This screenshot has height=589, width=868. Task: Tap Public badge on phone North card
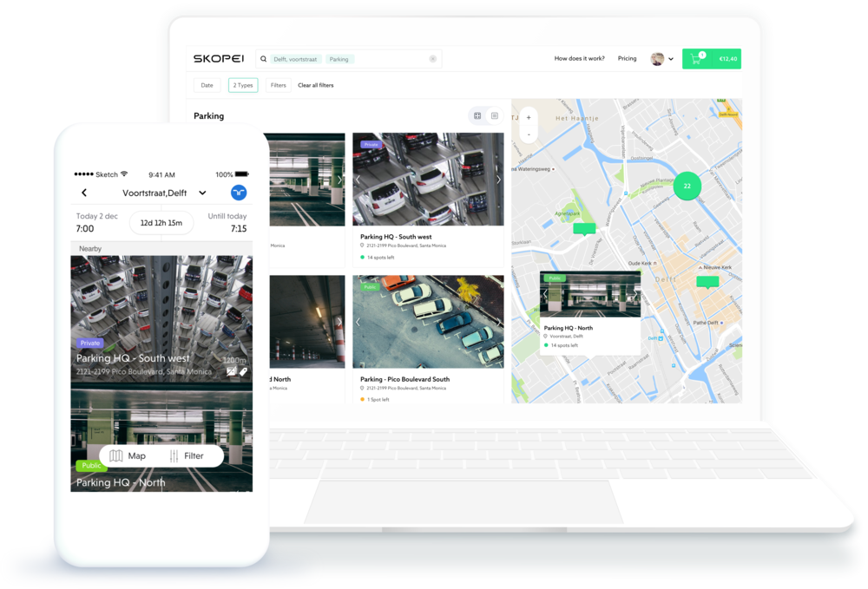click(x=91, y=466)
